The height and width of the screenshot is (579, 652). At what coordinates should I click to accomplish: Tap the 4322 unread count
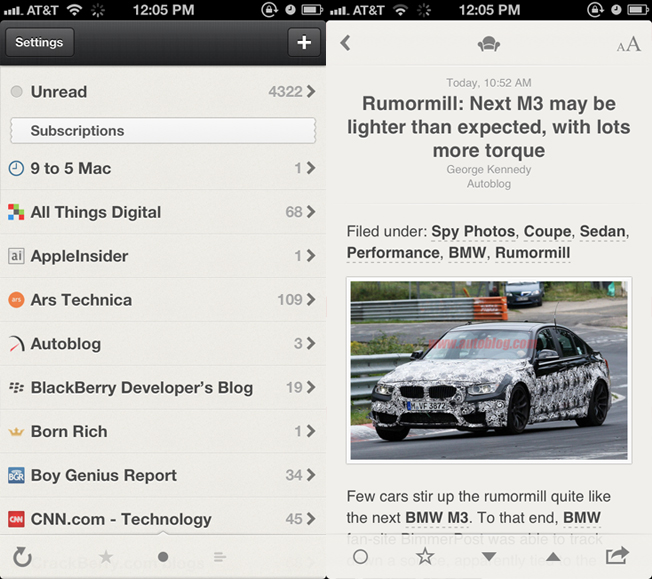pos(285,92)
